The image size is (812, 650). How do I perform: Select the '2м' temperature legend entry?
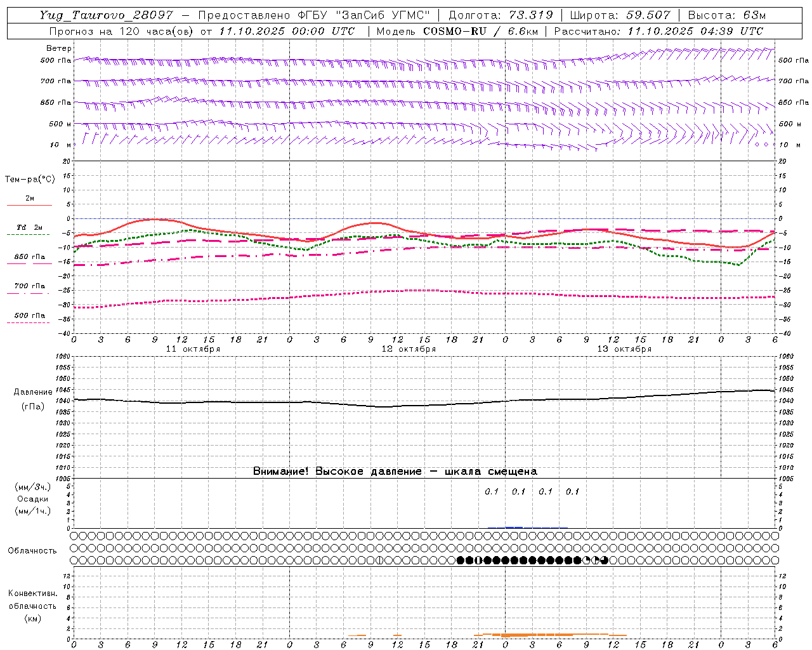coord(30,198)
